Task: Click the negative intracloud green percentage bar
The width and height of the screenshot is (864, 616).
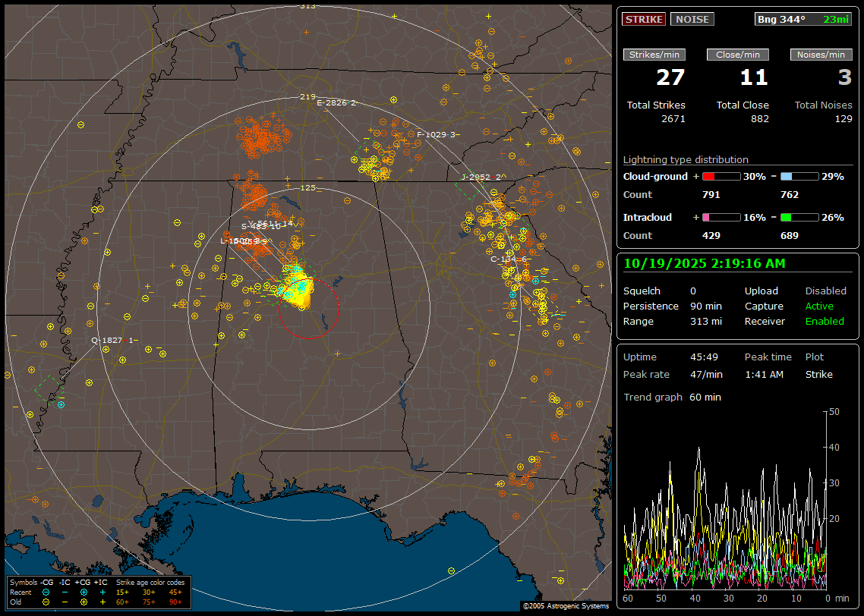Action: pos(799,217)
